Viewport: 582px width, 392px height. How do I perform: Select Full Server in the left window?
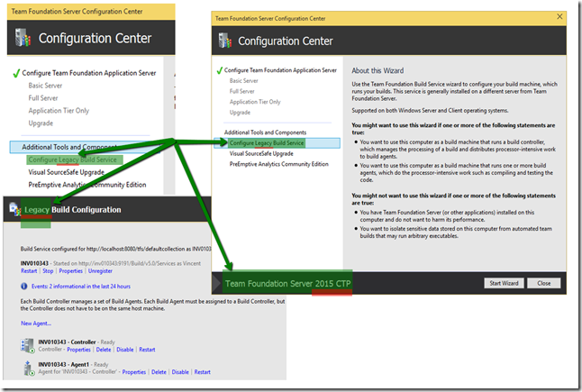pos(43,98)
